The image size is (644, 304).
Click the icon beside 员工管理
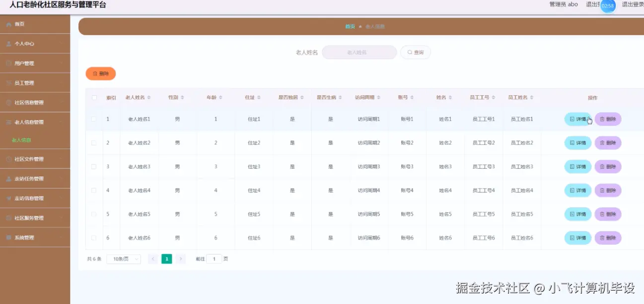coord(9,83)
